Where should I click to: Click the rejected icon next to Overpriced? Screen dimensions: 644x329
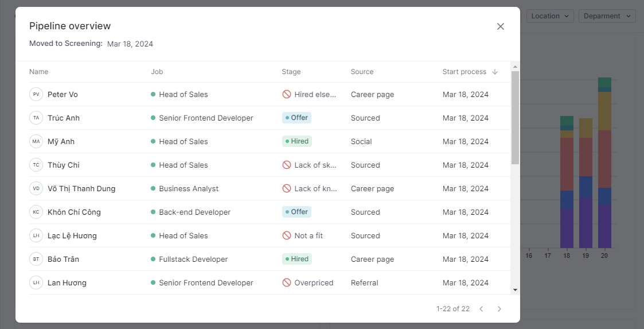coord(287,282)
